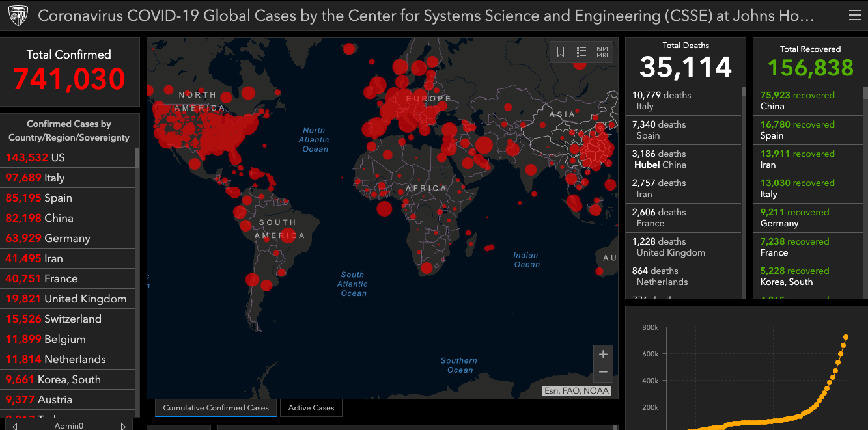Select Netherlands row with 11,814 cases
Screen dimensions: 868x430
pyautogui.click(x=68, y=359)
